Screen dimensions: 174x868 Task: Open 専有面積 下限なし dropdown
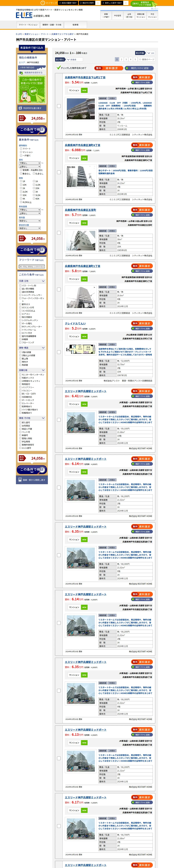pos(30,210)
